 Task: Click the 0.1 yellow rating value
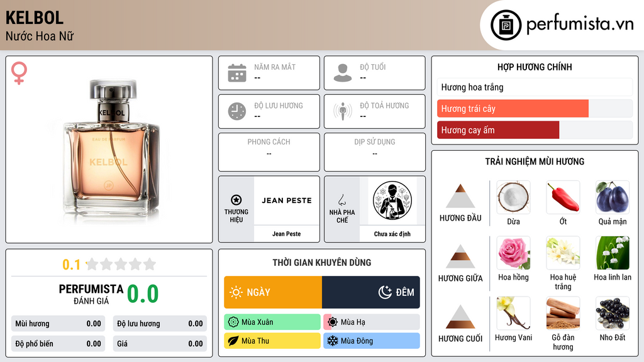[x=72, y=265]
